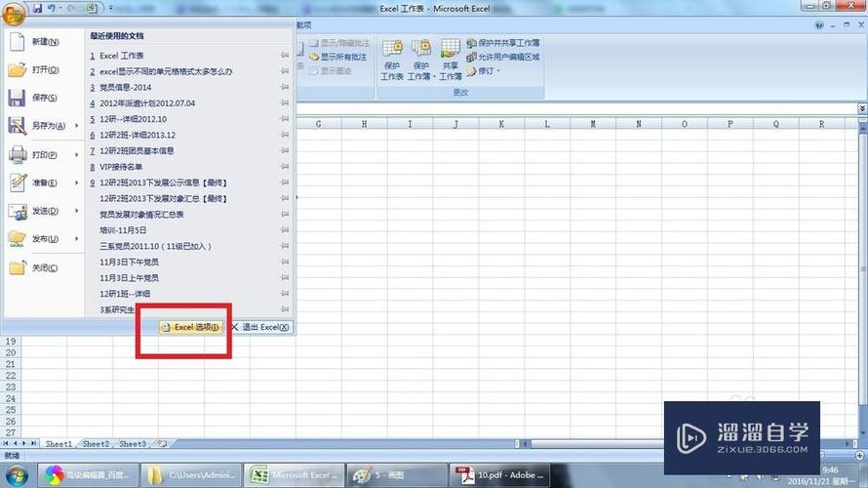Screen dimensions: 868x488
Task: Click the Windows Start orb
Action: coord(16,475)
